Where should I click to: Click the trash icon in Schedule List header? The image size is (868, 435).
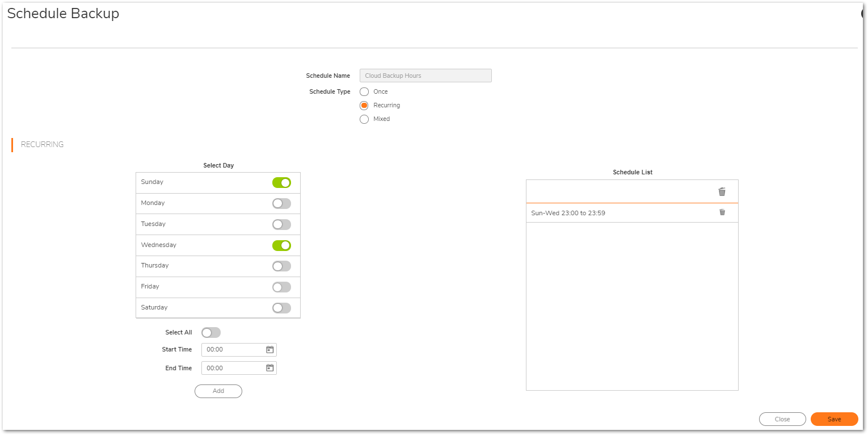[x=722, y=192]
